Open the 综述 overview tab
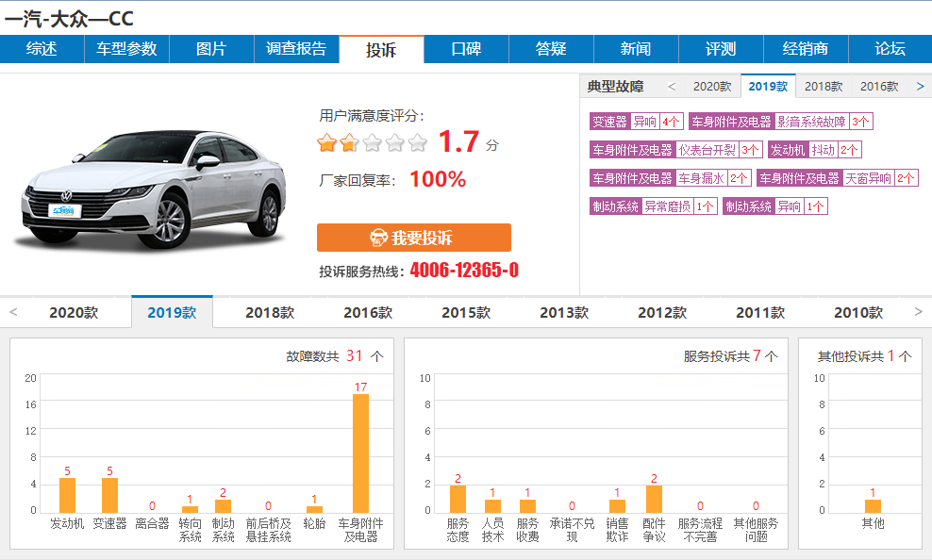The width and height of the screenshot is (932, 560). tap(42, 49)
